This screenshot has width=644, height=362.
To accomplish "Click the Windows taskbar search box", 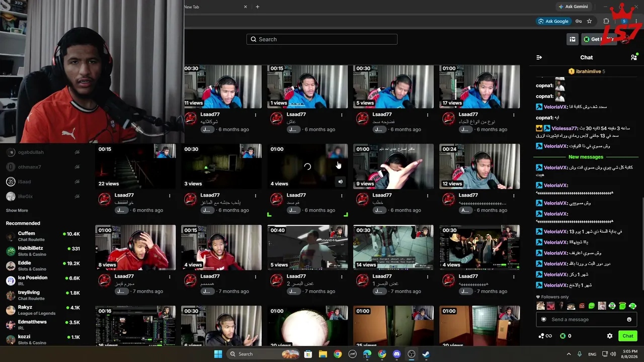I will click(x=262, y=354).
